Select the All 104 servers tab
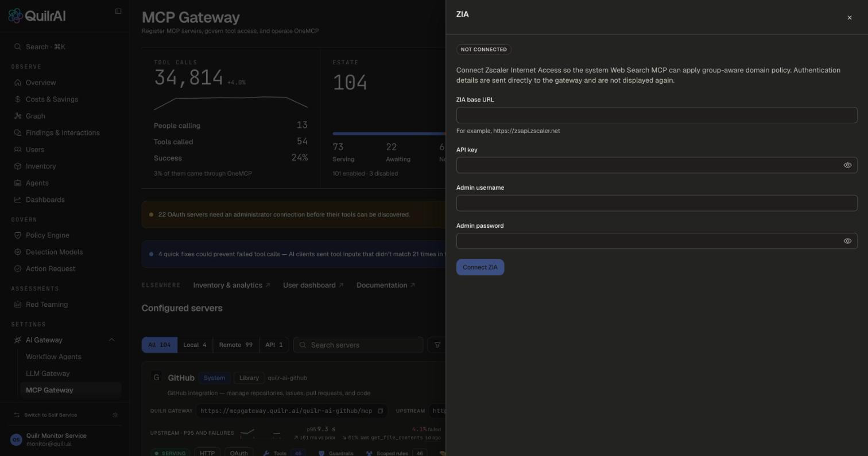This screenshot has width=868, height=456. click(160, 345)
